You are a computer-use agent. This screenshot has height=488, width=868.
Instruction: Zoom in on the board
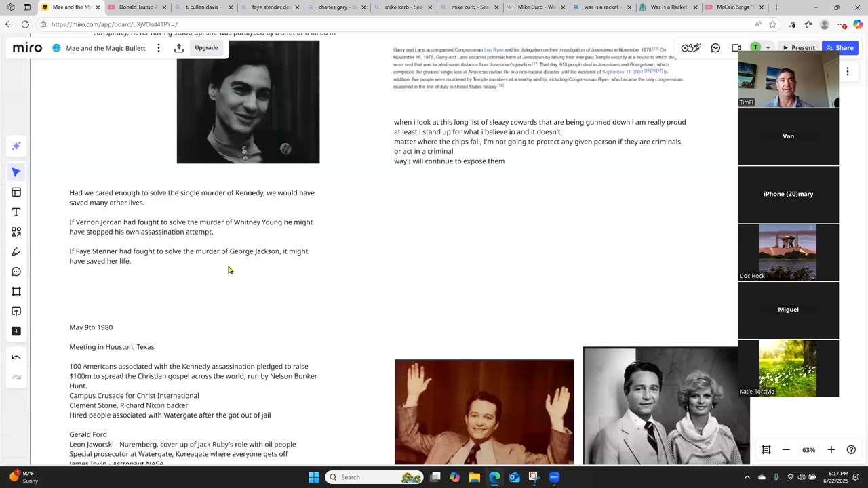pyautogui.click(x=831, y=450)
